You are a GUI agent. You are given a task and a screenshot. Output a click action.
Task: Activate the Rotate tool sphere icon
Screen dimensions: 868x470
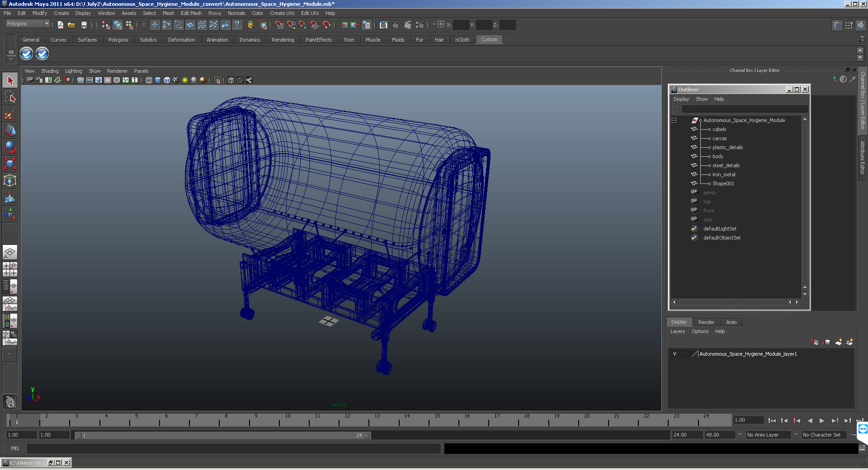click(x=10, y=146)
